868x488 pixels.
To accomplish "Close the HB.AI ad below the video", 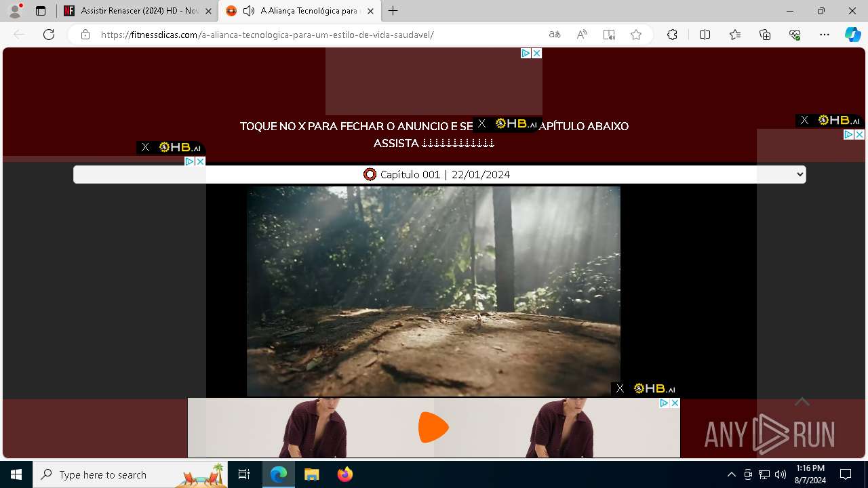I will pyautogui.click(x=620, y=388).
